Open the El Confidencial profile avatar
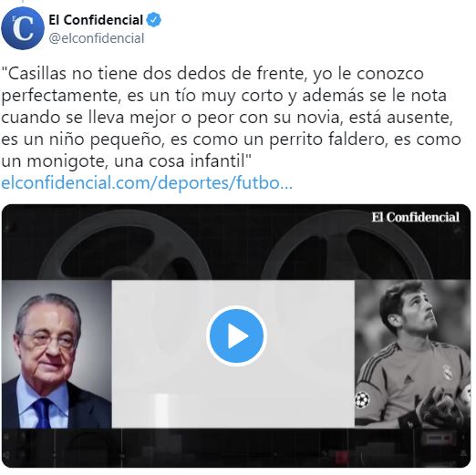The width and height of the screenshot is (476, 475). [x=23, y=28]
